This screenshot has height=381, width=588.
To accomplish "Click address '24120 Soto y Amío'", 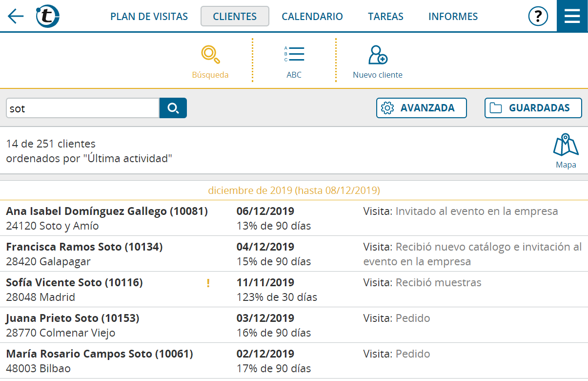I will (x=52, y=226).
